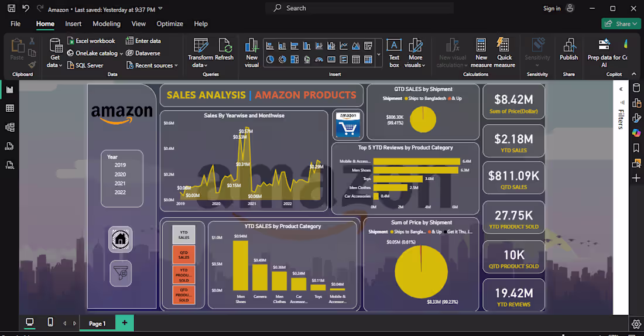
Task: Open the Optimize tab
Action: pos(170,24)
